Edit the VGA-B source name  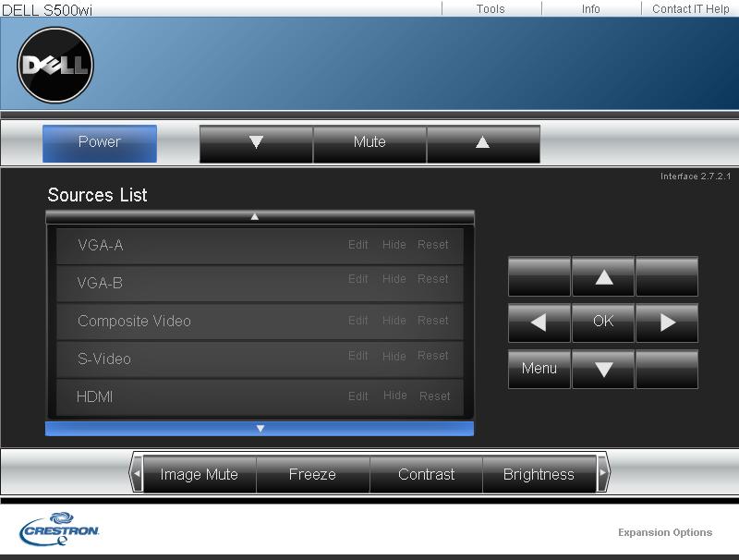(x=358, y=279)
